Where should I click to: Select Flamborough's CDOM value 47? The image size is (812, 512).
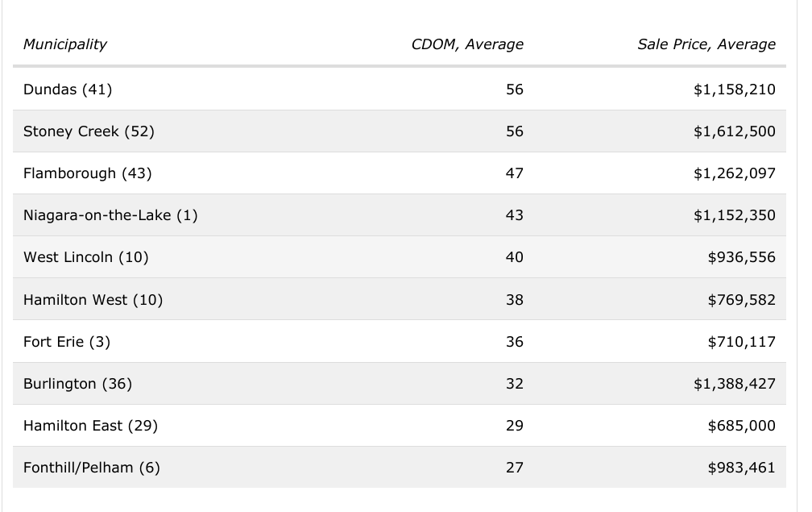click(x=514, y=173)
